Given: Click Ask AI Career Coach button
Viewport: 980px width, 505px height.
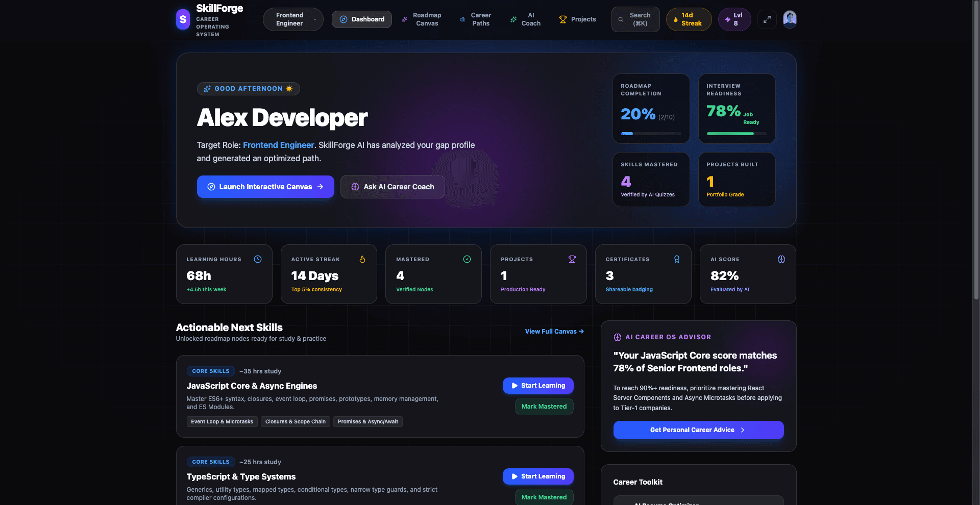Looking at the screenshot, I should [x=393, y=187].
